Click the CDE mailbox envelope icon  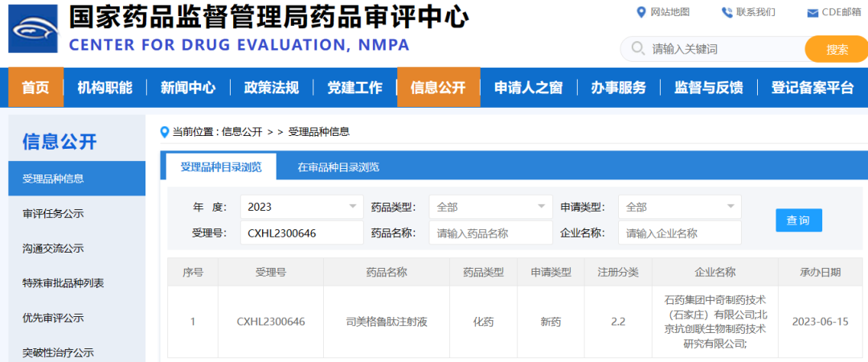coord(813,14)
